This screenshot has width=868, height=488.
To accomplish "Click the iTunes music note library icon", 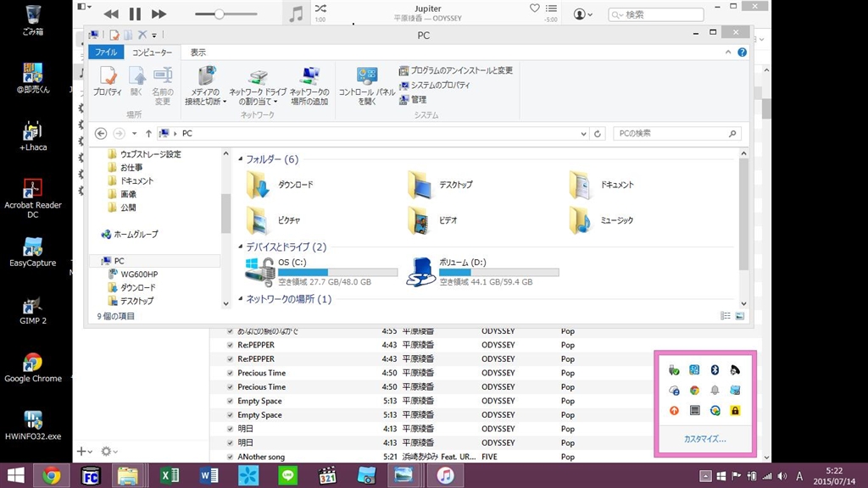I will coord(296,14).
